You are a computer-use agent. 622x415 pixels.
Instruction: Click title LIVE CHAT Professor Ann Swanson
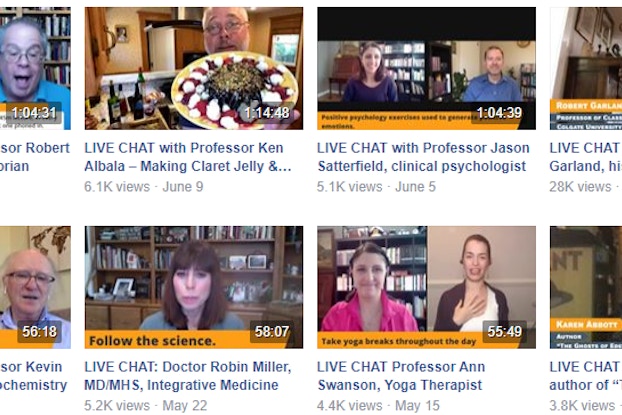pos(401,376)
